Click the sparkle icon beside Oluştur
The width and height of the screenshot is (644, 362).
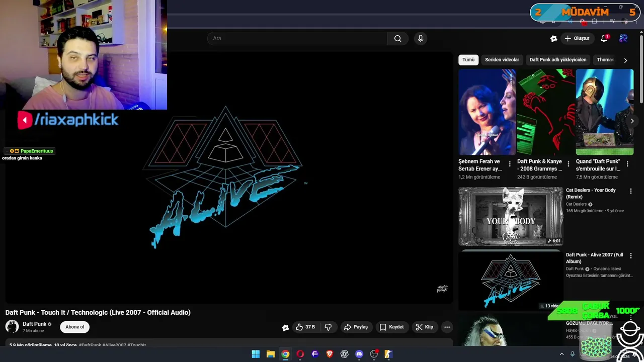point(553,39)
